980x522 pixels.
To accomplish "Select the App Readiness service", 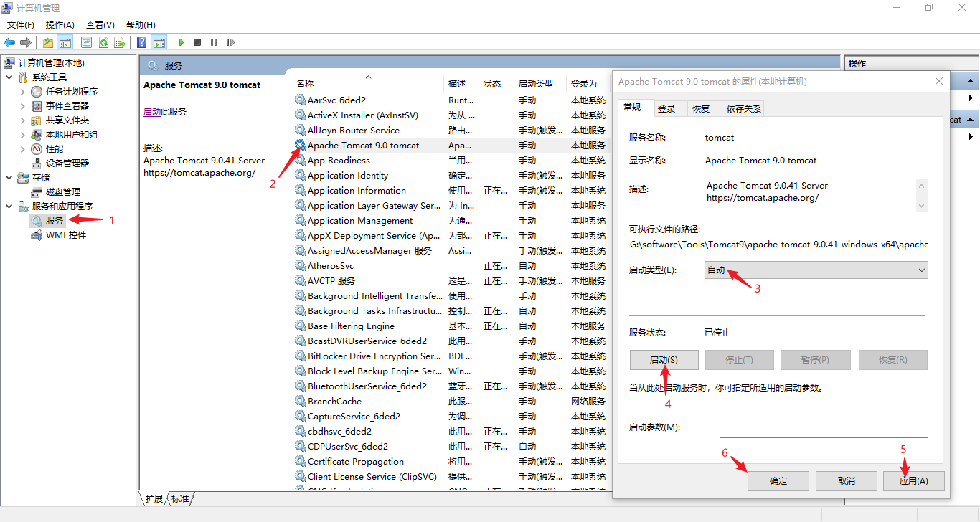I will tap(339, 161).
